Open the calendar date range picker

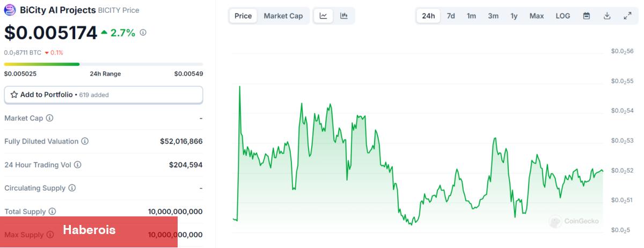tap(587, 16)
